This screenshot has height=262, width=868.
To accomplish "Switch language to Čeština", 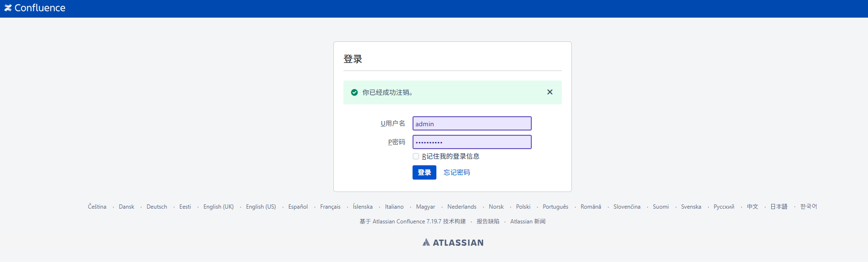I will pos(97,207).
